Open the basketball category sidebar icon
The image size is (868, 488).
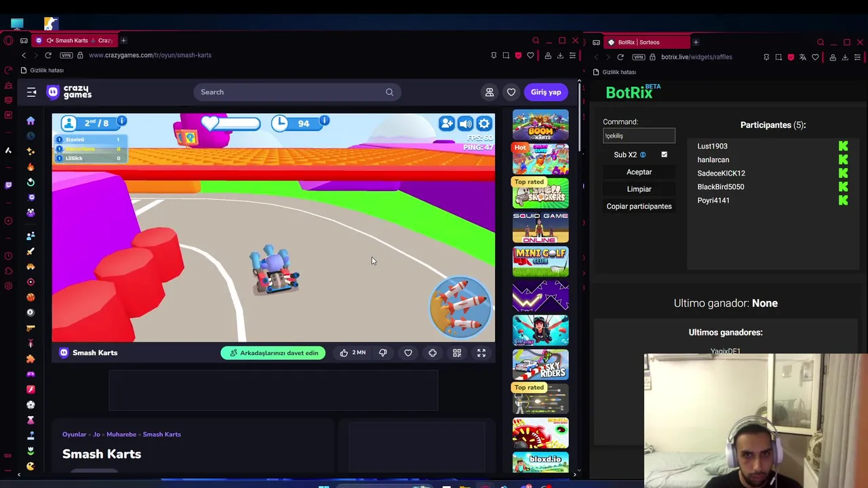click(x=31, y=297)
